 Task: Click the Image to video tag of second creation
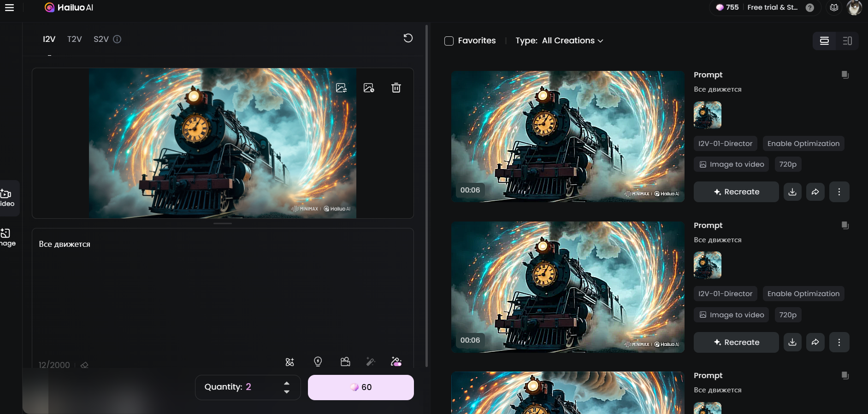click(732, 315)
